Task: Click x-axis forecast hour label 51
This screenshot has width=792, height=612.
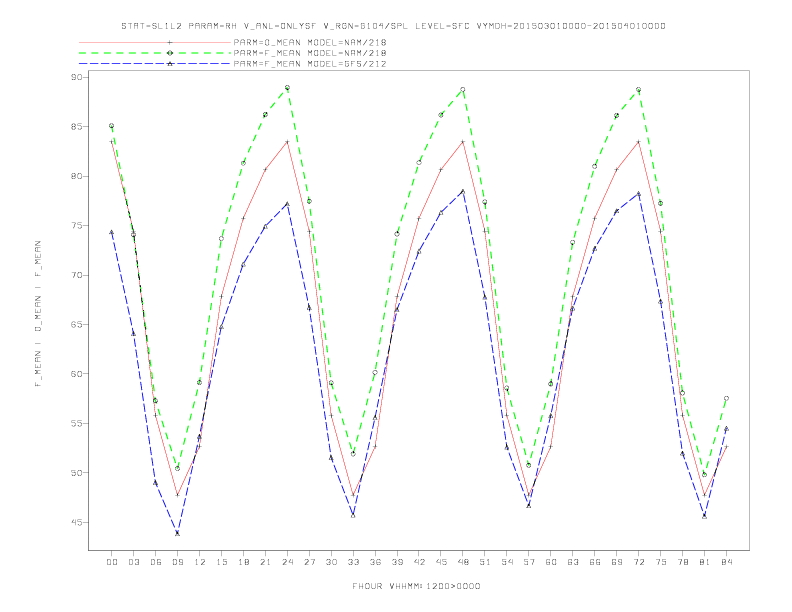Action: point(485,562)
